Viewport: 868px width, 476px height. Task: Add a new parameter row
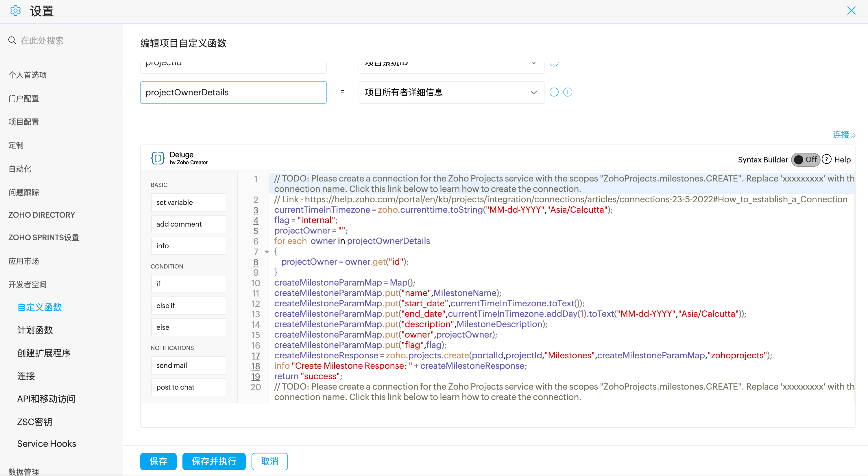568,92
